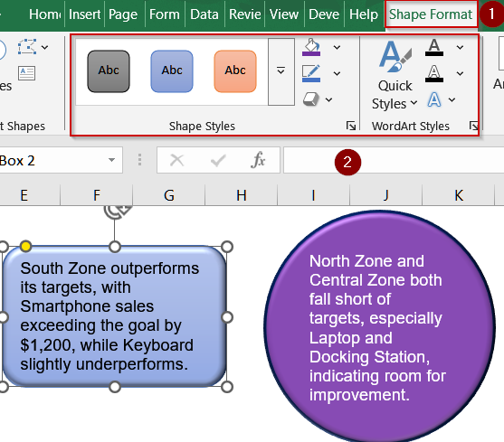Open the Formulas tab
Screen dimensions: 504x442
(x=165, y=14)
